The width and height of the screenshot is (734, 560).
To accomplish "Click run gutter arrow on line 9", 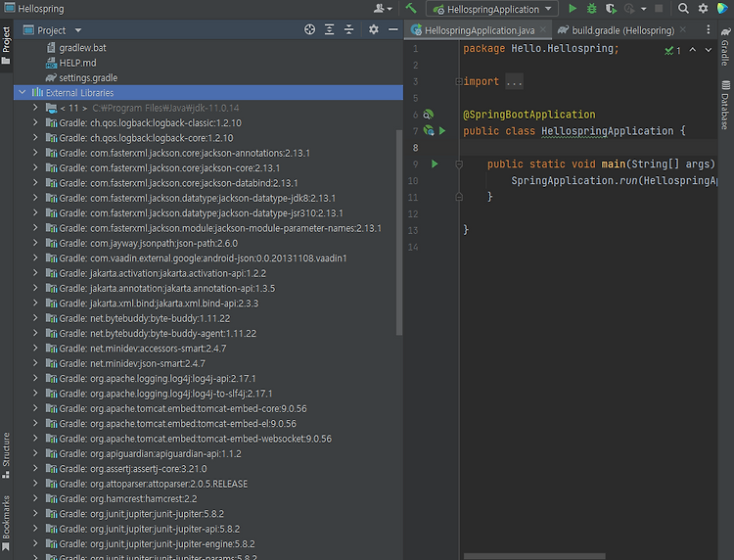I will pos(435,163).
